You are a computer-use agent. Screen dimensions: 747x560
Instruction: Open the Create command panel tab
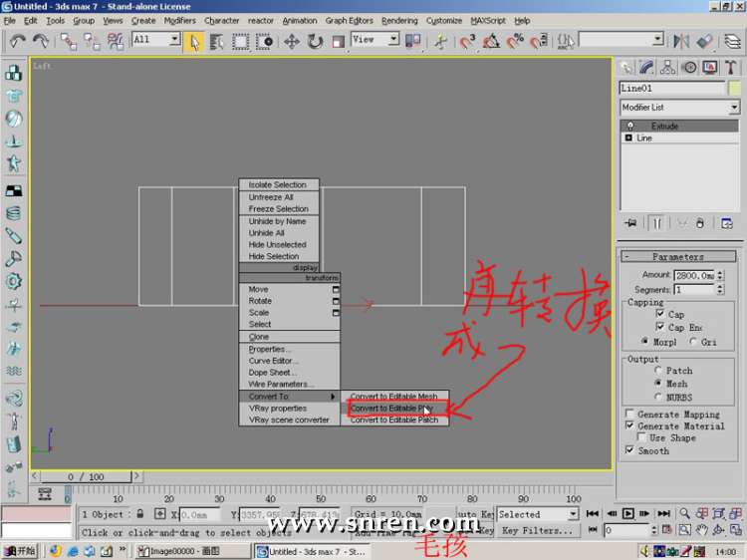(x=626, y=67)
